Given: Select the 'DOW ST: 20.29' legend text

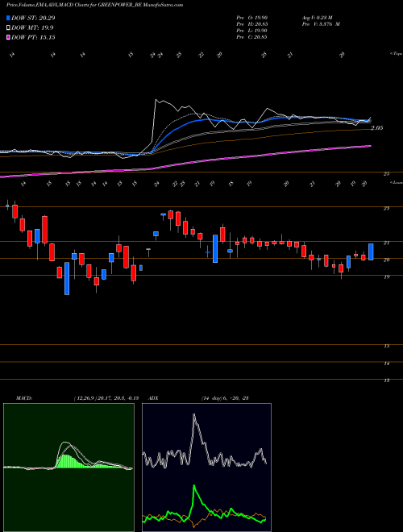Looking at the screenshot, I should 33,18.
